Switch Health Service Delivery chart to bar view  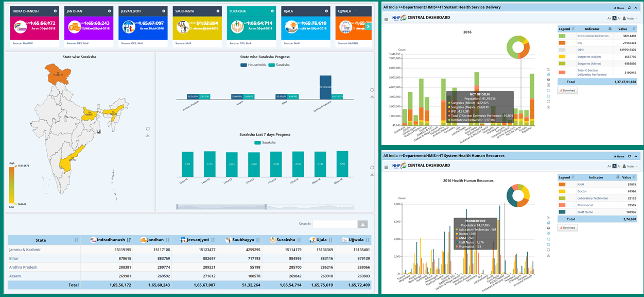[x=548, y=74]
